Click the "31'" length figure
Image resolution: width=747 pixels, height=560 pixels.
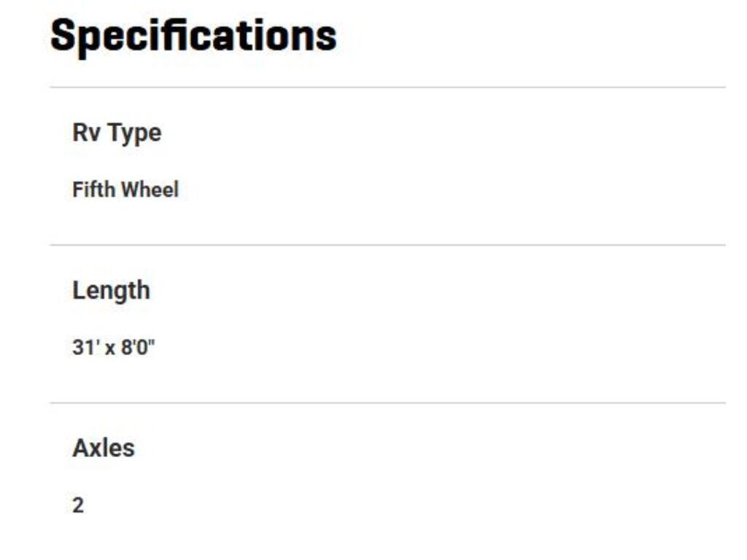click(85, 347)
